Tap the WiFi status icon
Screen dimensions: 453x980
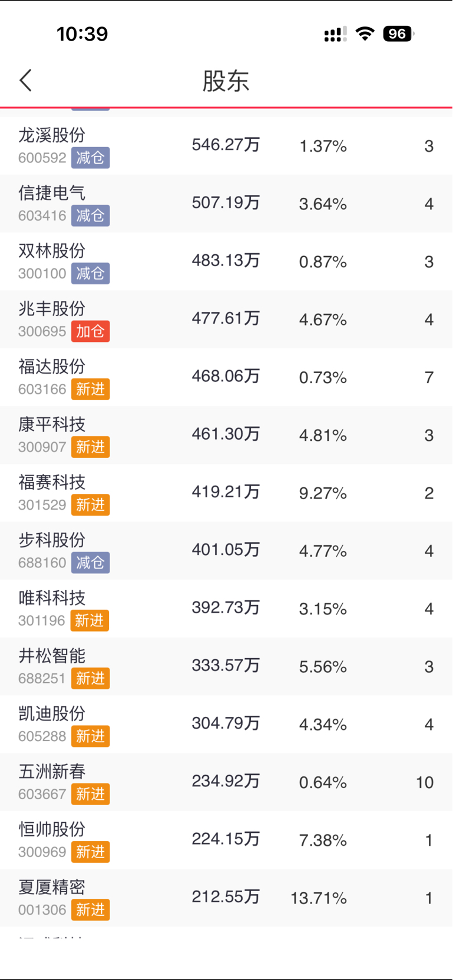pyautogui.click(x=365, y=34)
